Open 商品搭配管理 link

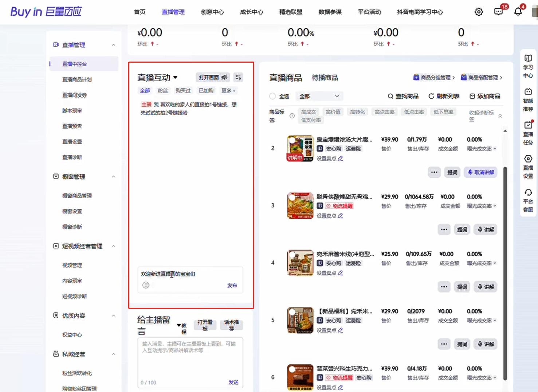tap(482, 78)
